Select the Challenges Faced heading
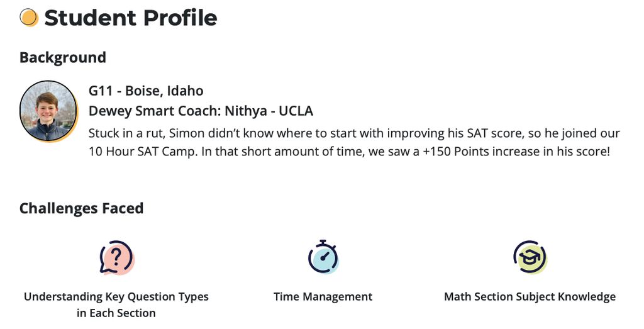Image resolution: width=644 pixels, height=329 pixels. pos(81,208)
